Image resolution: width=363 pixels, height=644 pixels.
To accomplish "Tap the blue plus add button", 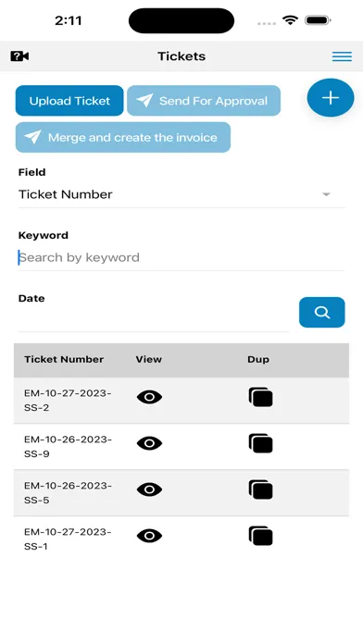I will tap(331, 98).
